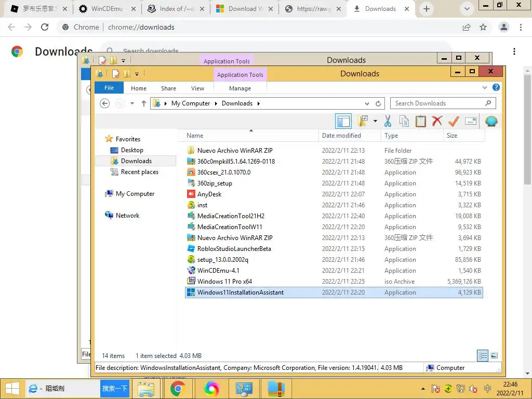Bookmark page with Chrome star icon

tap(483, 27)
